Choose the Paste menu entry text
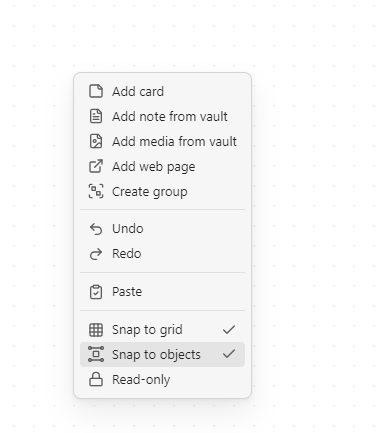 click(127, 292)
